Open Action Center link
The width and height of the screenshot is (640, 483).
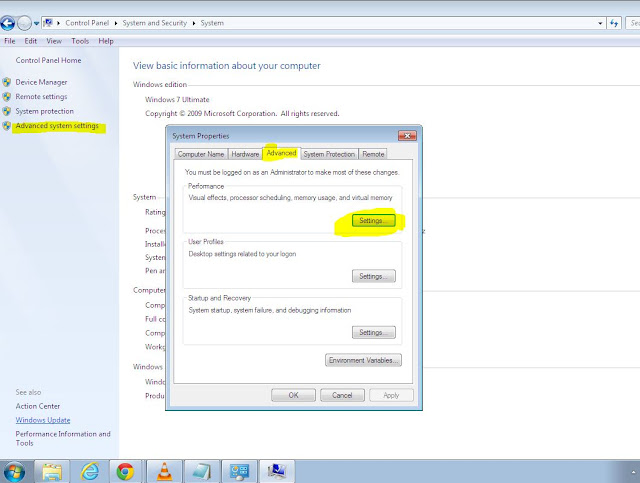[38, 406]
